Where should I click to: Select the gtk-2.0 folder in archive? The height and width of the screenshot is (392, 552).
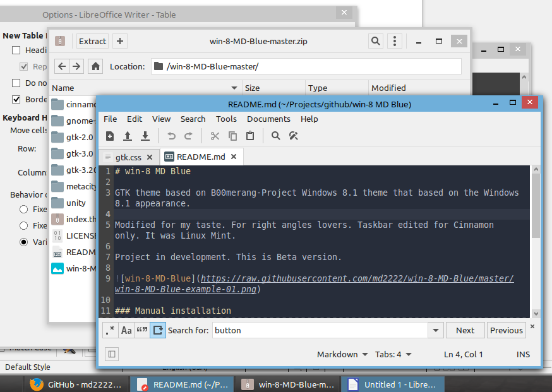73,137
